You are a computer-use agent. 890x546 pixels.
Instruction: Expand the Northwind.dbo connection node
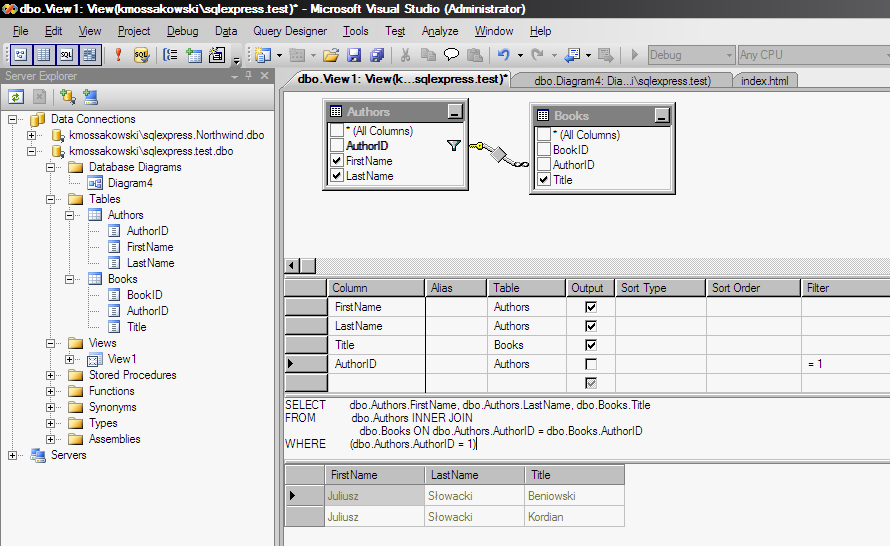[x=31, y=135]
